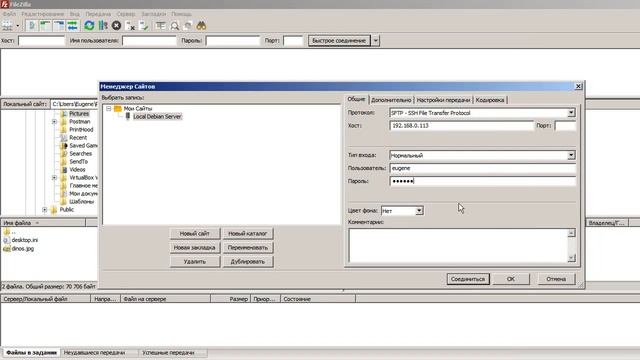Toggle synchronized browsing icon
The height and width of the screenshot is (360, 640).
point(188,26)
